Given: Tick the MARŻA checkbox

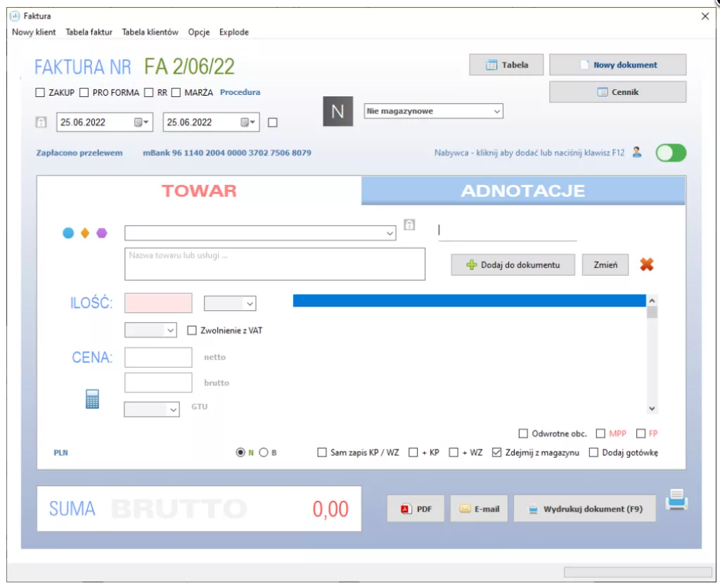Looking at the screenshot, I should tap(176, 92).
